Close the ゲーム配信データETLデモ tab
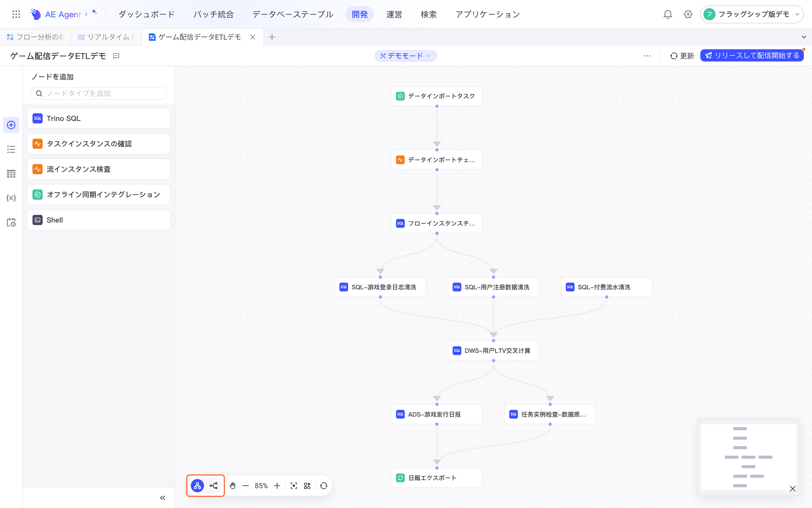The image size is (812, 508). tap(253, 37)
